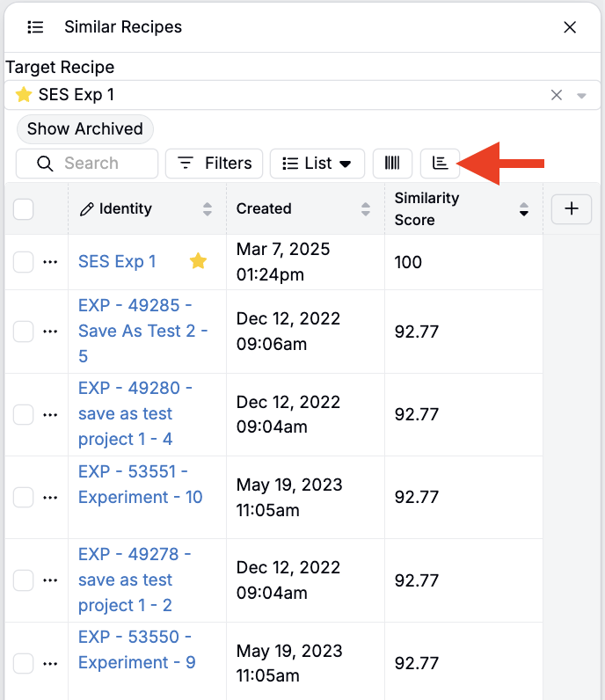Viewport: 605px width, 700px height.
Task: Click the yellow star on SES Exp 1 row
Action: [199, 261]
